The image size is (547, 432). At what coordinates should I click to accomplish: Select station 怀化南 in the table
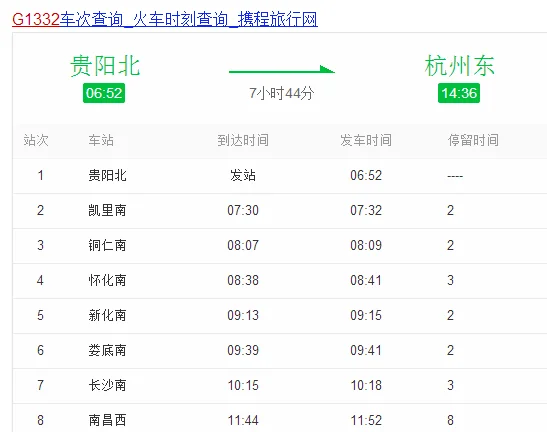tap(107, 280)
